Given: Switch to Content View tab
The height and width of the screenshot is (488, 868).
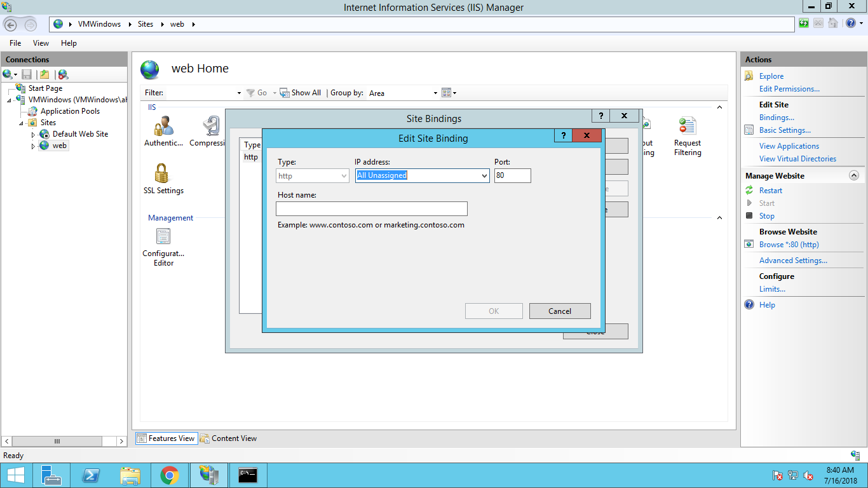Looking at the screenshot, I should [229, 438].
